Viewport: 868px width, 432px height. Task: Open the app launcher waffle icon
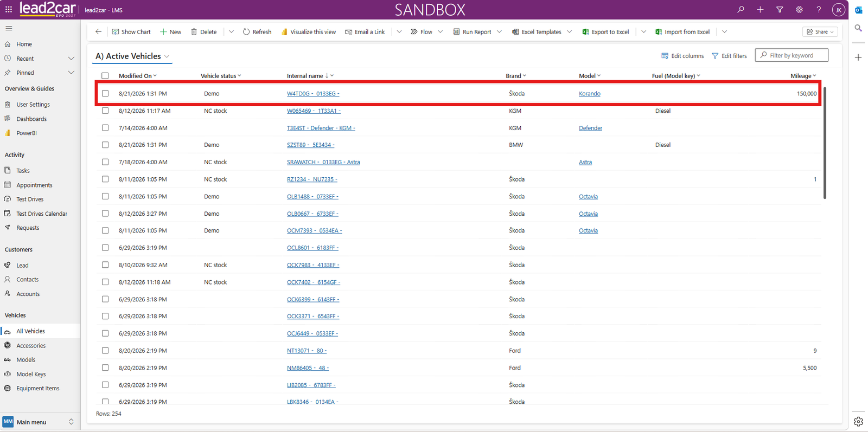coord(9,9)
